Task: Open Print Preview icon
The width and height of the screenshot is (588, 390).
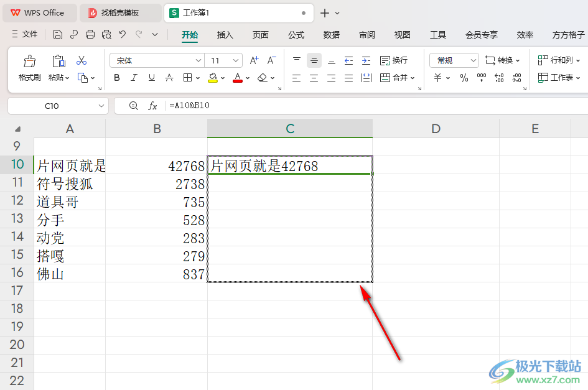Action: point(106,34)
